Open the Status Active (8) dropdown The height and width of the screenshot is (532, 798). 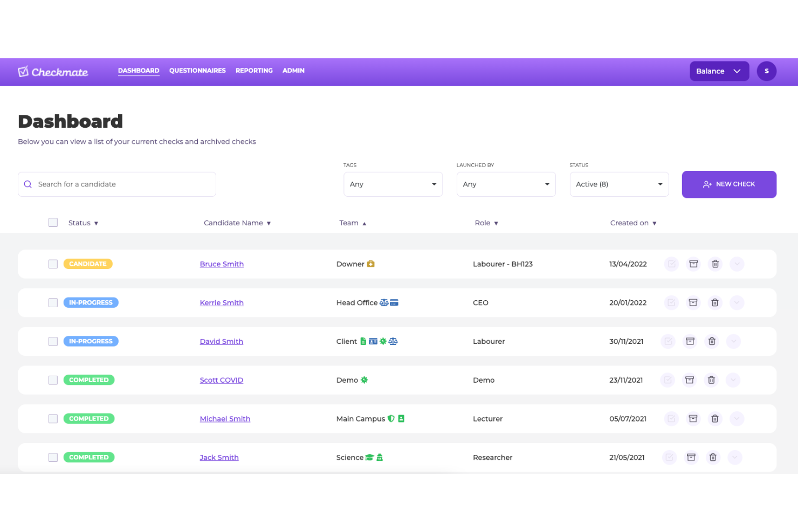pyautogui.click(x=619, y=184)
